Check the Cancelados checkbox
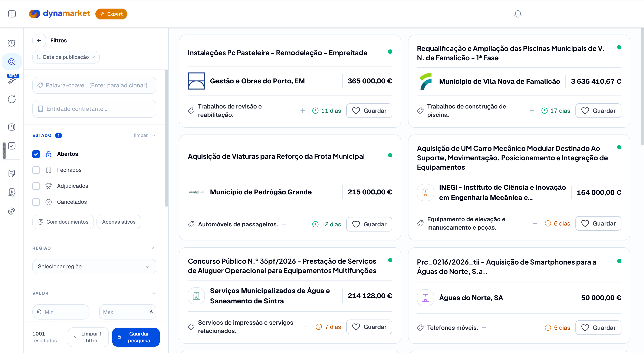 coord(36,202)
